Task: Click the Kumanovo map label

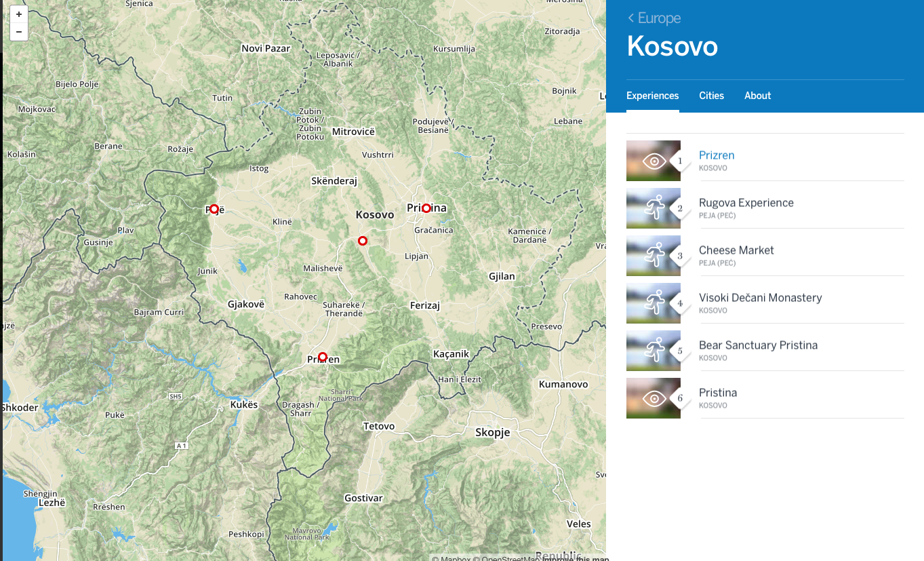Action: click(563, 384)
